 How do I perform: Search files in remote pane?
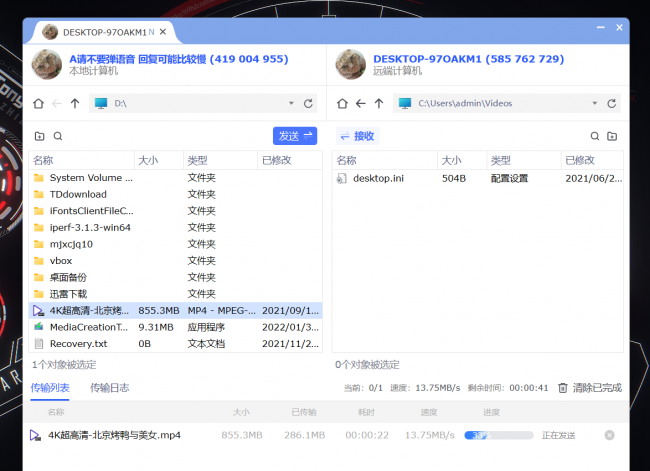click(594, 136)
